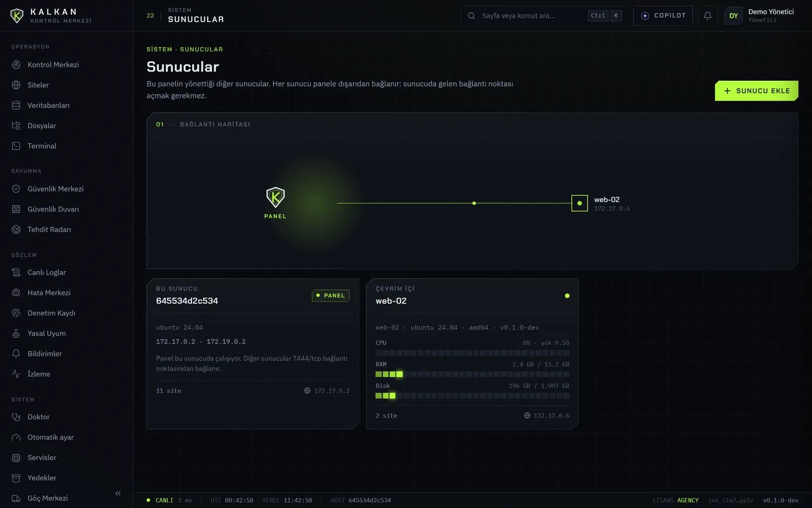812x508 pixels.
Task: Open the Copilot button
Action: [x=663, y=16]
